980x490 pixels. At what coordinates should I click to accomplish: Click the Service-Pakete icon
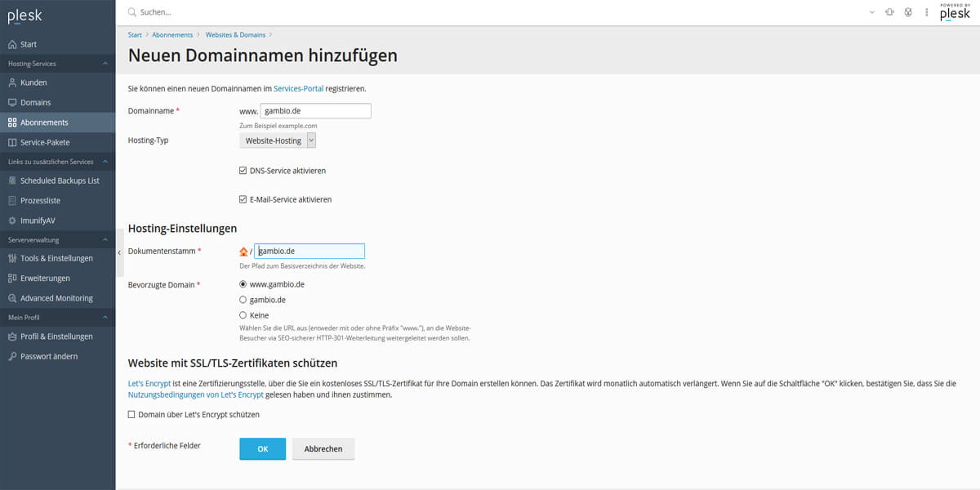(x=12, y=142)
